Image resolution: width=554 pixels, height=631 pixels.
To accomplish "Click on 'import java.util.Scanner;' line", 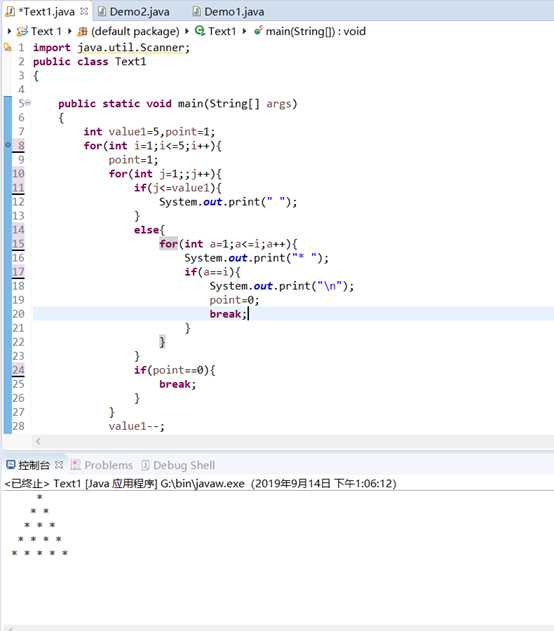I will [x=111, y=47].
